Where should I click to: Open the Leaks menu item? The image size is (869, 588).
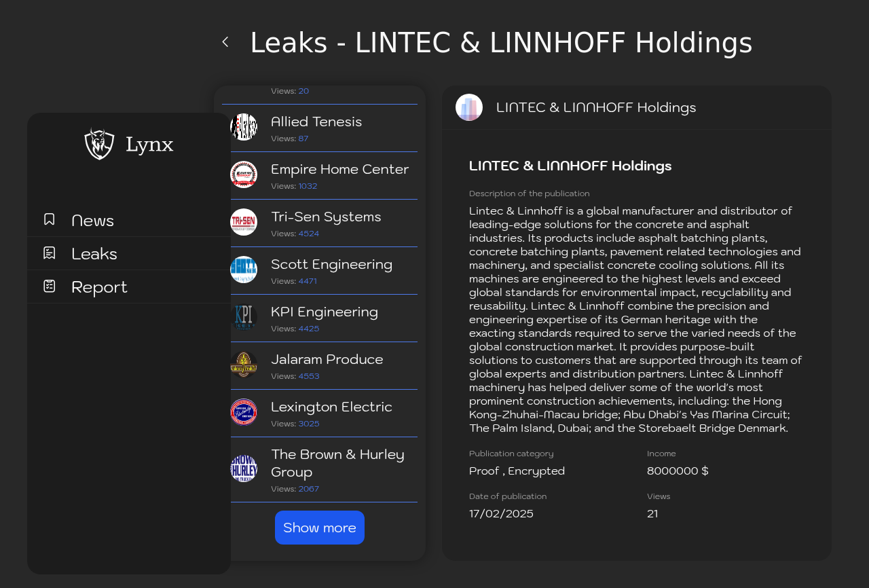click(129, 253)
